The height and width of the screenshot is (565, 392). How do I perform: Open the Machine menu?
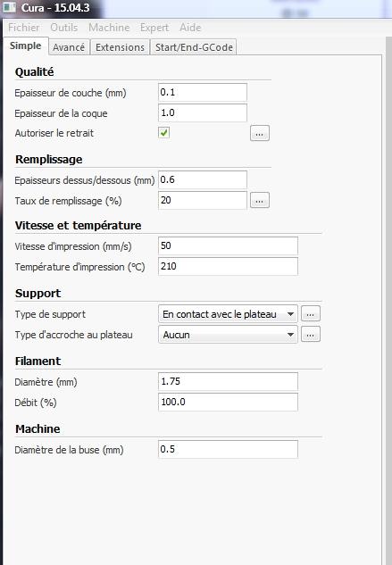tap(109, 28)
